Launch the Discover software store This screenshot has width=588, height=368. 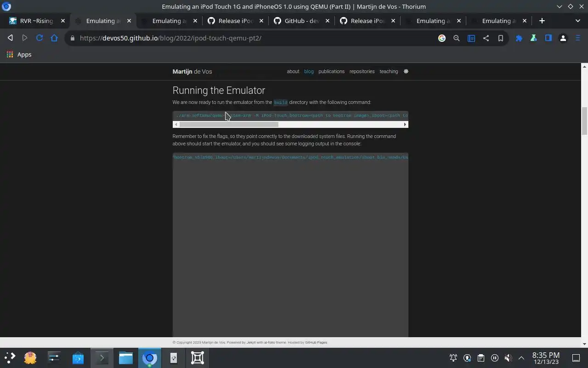pos(78,357)
